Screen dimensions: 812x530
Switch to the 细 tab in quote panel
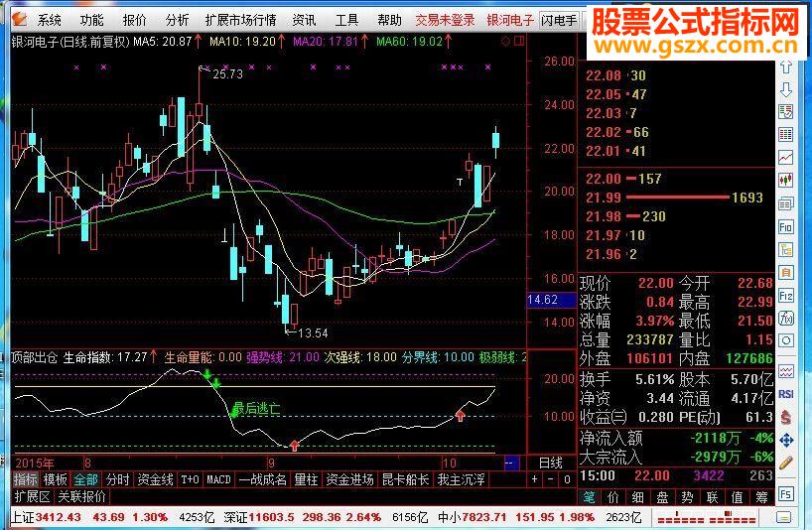638,497
